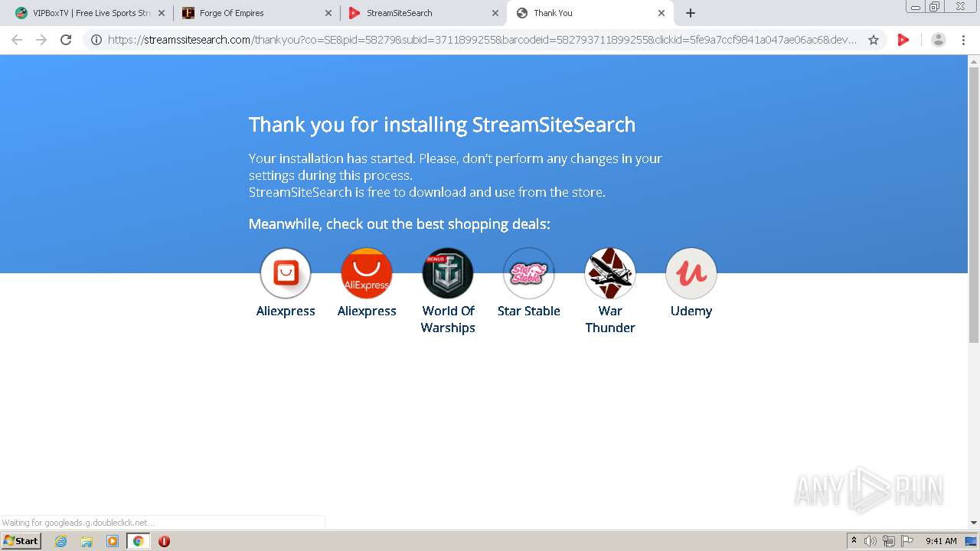This screenshot has width=980, height=551.
Task: Open the Windows Start menu
Action: 21,540
